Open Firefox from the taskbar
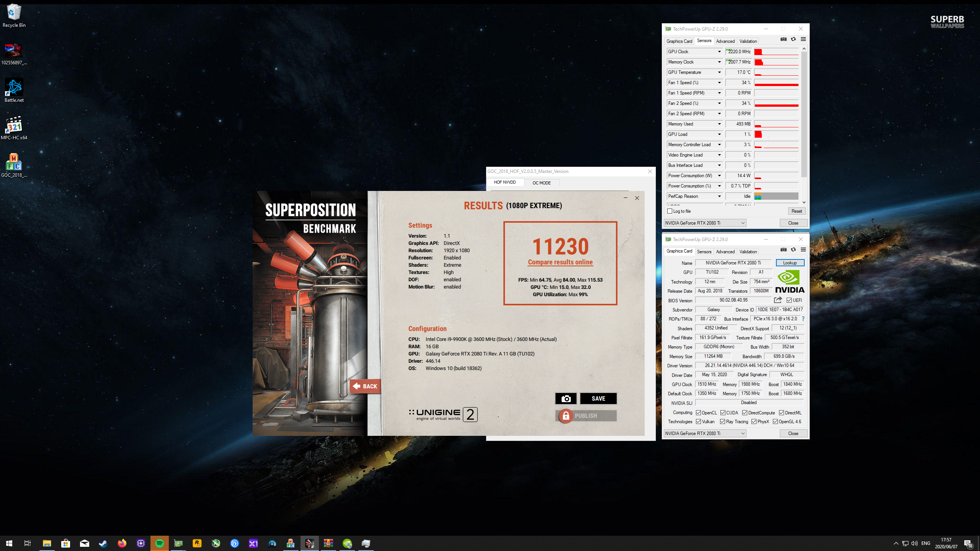980x551 pixels. pyautogui.click(x=122, y=543)
